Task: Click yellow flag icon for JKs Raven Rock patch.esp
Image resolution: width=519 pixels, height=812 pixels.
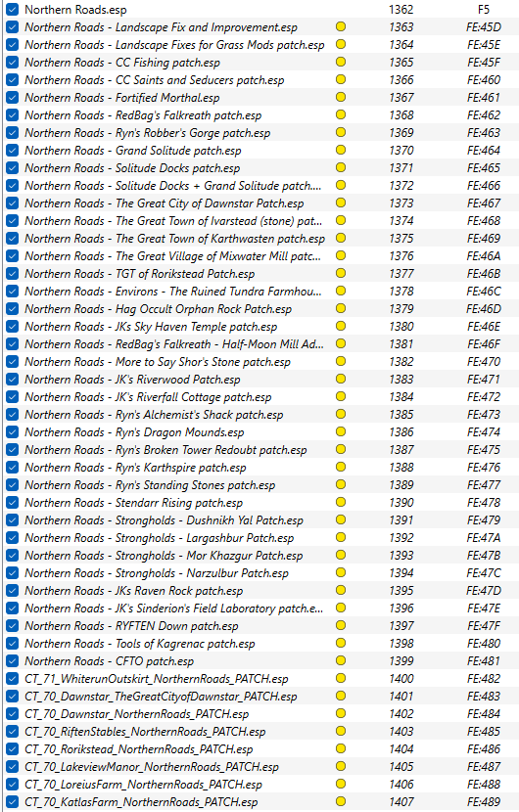Action: (x=341, y=590)
